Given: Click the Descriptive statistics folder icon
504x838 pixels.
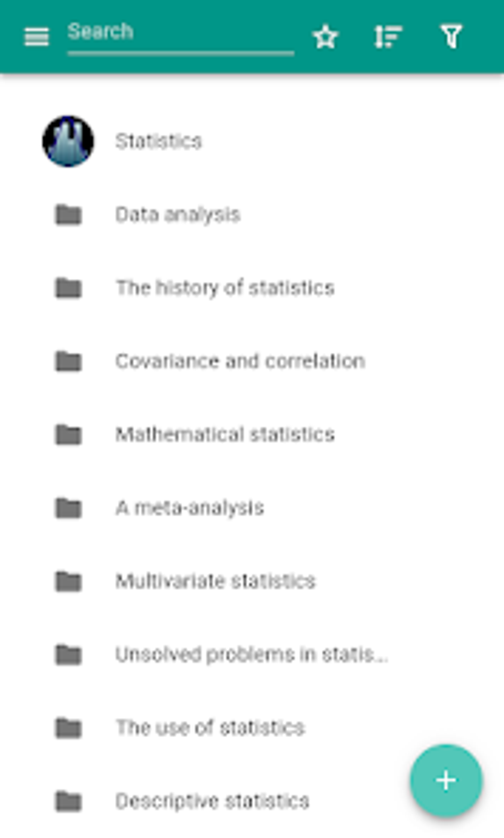Looking at the screenshot, I should (70, 801).
